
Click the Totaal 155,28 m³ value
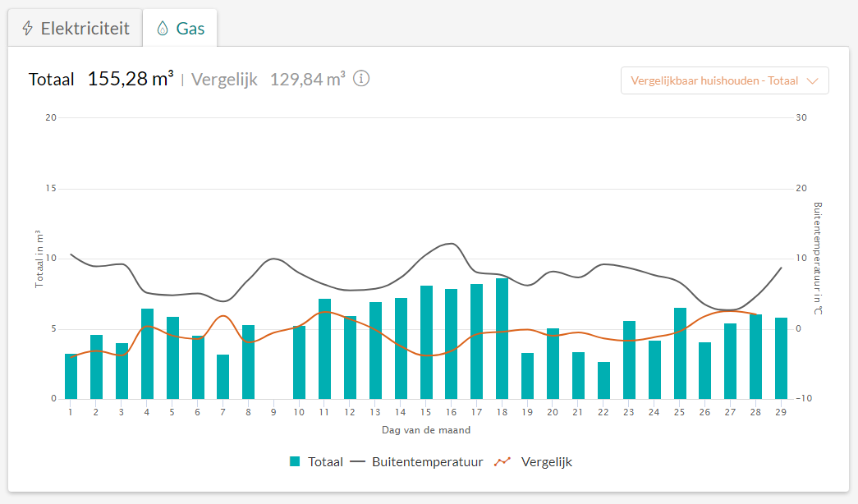pos(130,80)
